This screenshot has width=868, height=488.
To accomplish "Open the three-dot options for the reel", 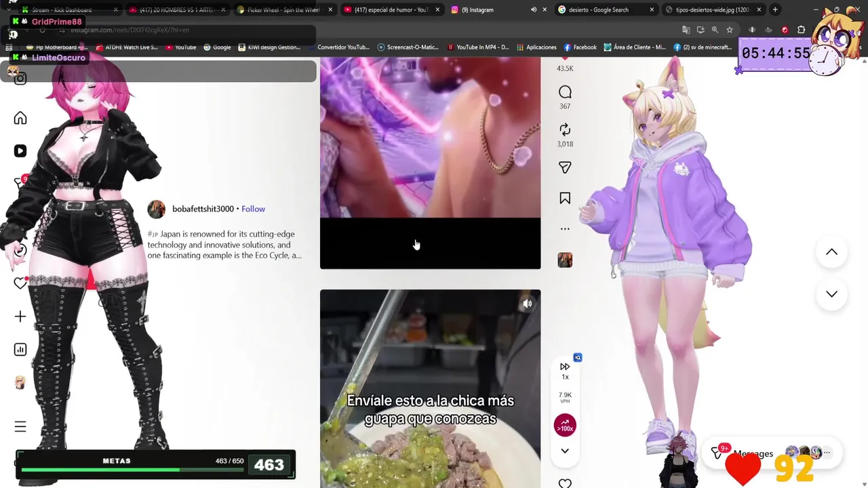I will pyautogui.click(x=565, y=229).
